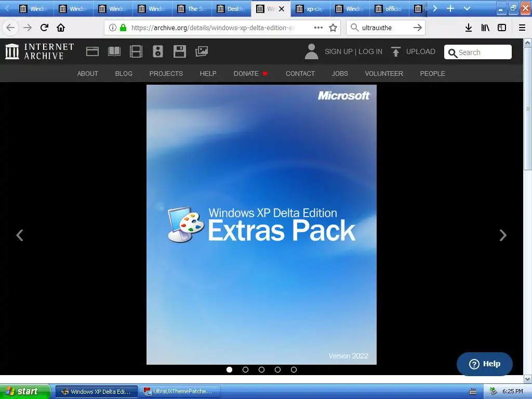Close the active browser tab
Viewport: 532px width, 399px height.
tap(282, 9)
